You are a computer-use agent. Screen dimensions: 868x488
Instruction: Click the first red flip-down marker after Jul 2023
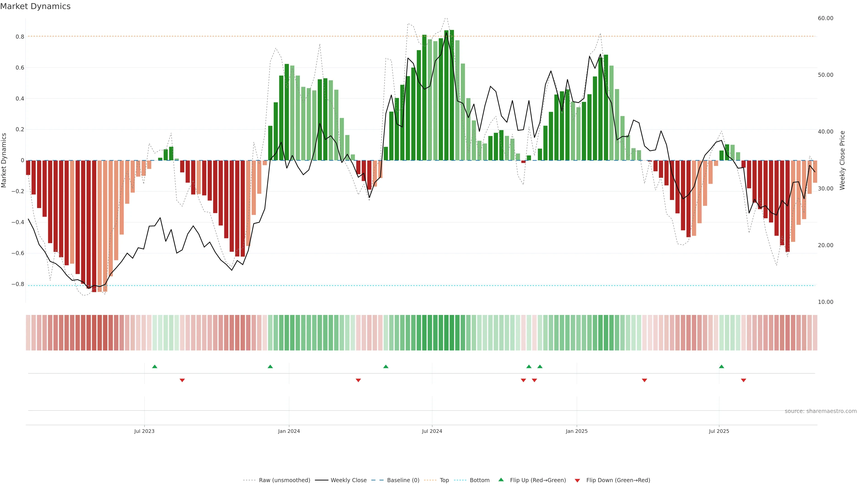point(182,380)
